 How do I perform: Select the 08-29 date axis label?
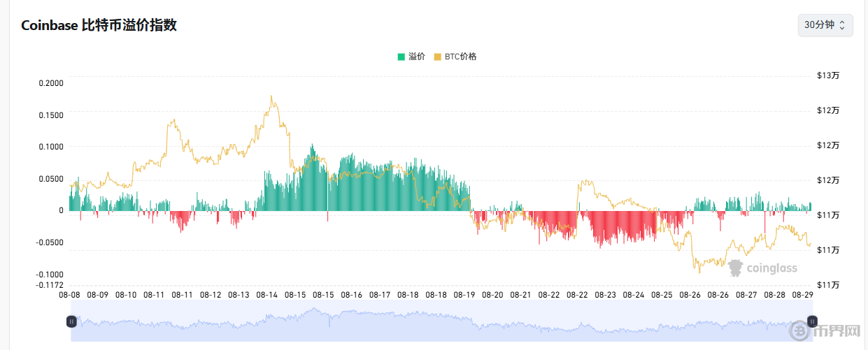click(x=803, y=295)
